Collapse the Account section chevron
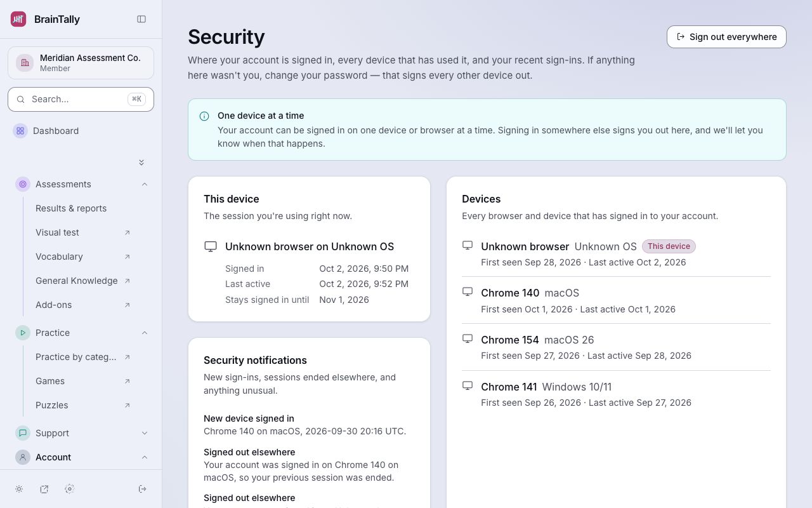 pos(145,457)
